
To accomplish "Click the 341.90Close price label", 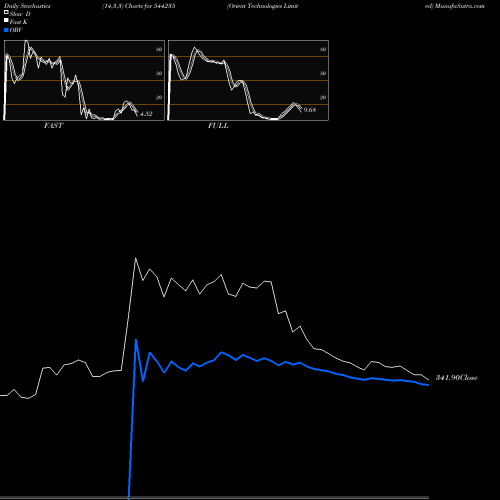I will coord(457,377).
